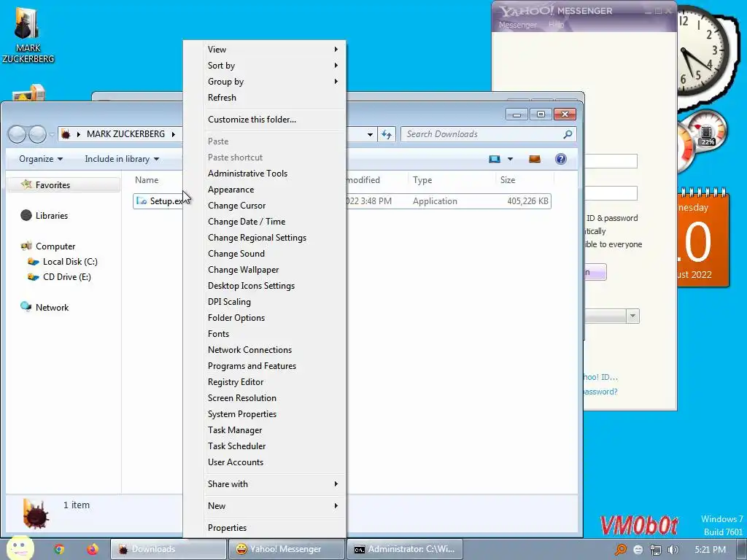Open Registry Editor from context menu
Screen dimensions: 747x560
(264, 382)
